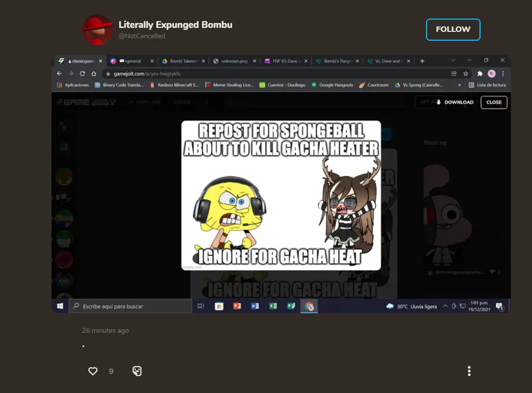The image size is (532, 393).
Task: Open Excel from the taskbar
Action: point(273,306)
